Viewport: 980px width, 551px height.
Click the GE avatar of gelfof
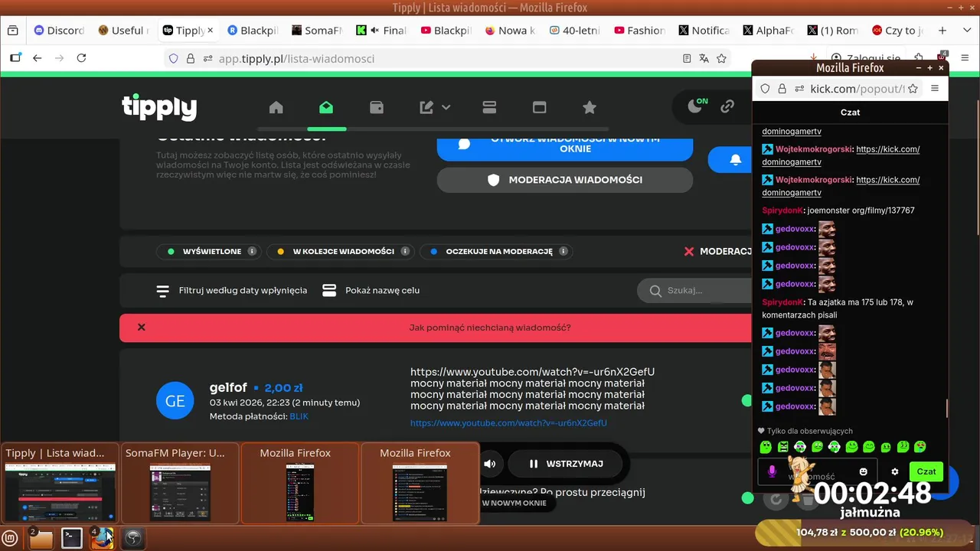pos(175,402)
